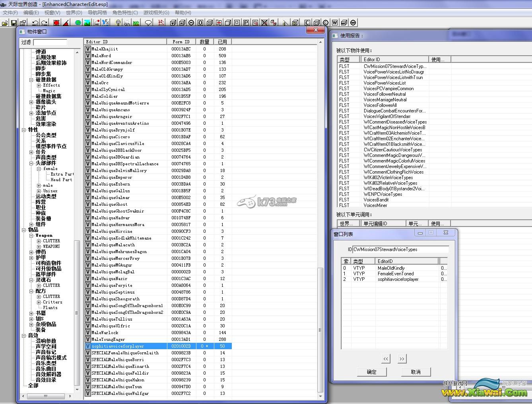Viewport: 532px width, 404px height.
Task: Collapse the 碰撞数据 tree node
Action: [31, 80]
